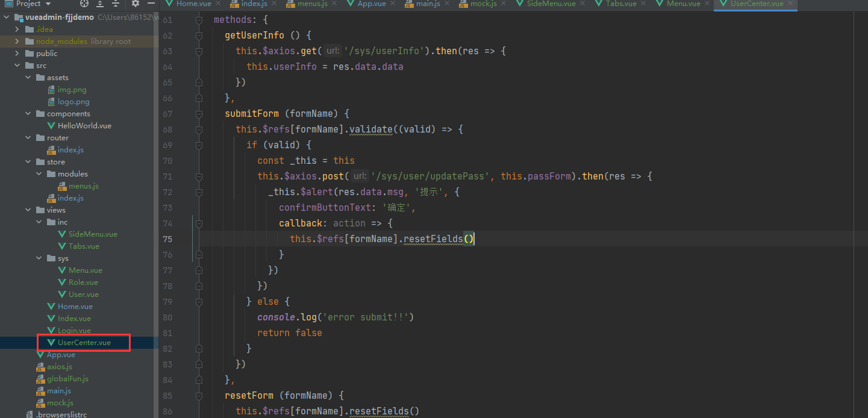868x418 pixels.
Task: Click JS icon of axios.js in tree
Action: pos(41,367)
